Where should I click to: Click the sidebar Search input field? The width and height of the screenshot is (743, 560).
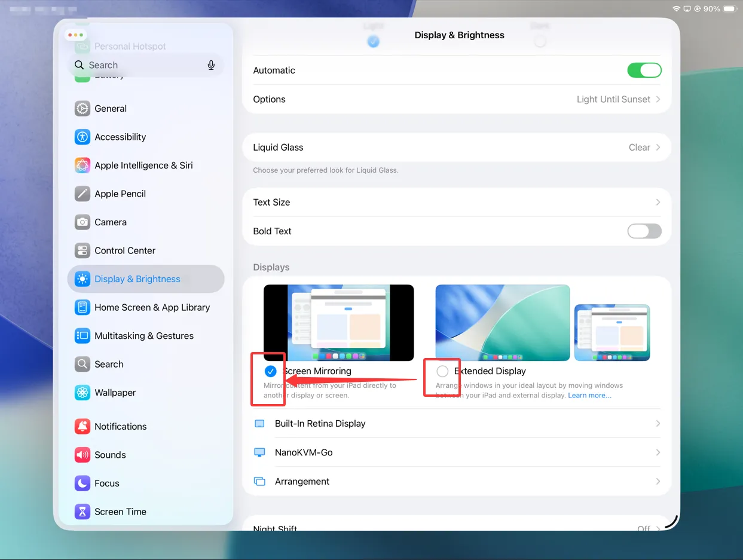click(145, 65)
